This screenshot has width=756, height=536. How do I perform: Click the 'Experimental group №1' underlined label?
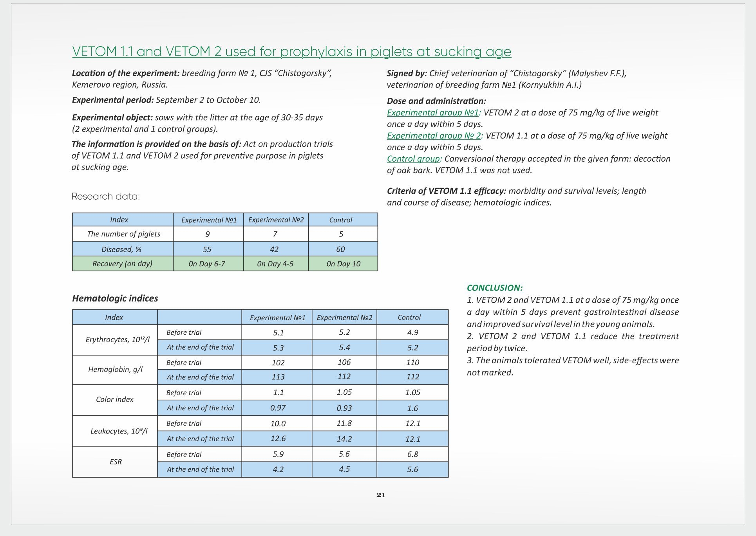tap(432, 113)
